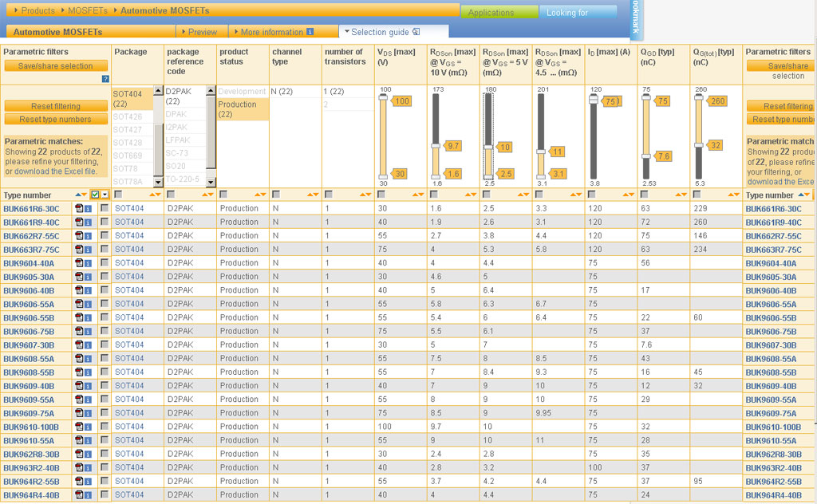Open the PDF datasheet icon for BUK661R6-30C
Image resolution: width=817 pixels, height=504 pixels.
click(x=79, y=208)
